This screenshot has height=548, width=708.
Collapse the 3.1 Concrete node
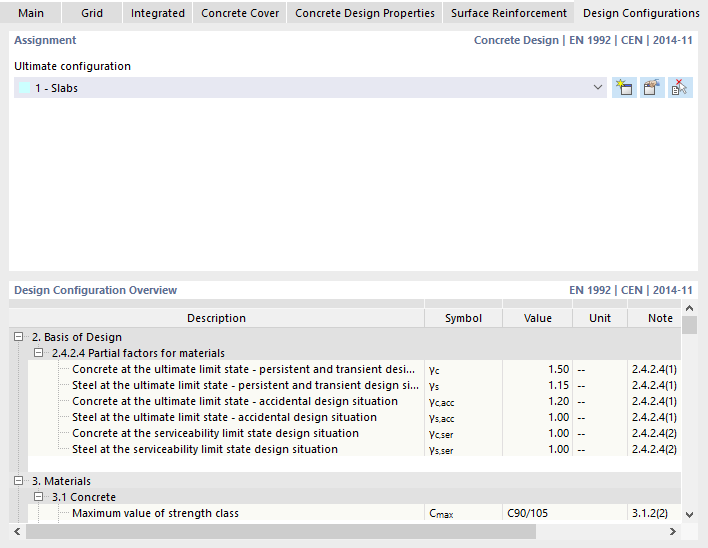pos(39,497)
